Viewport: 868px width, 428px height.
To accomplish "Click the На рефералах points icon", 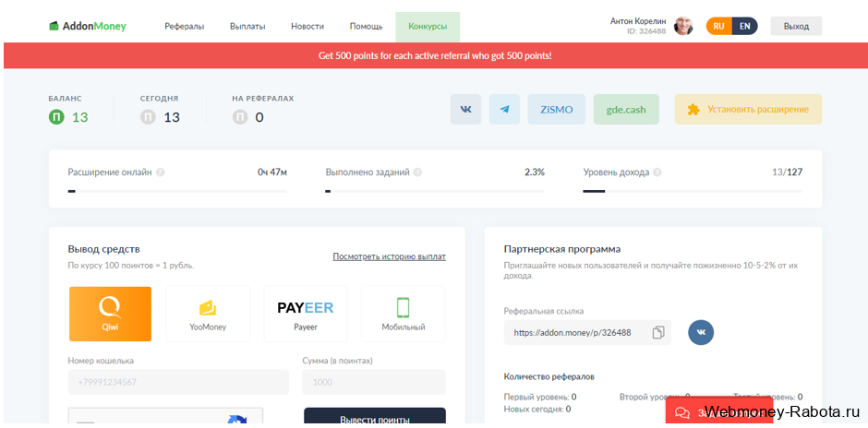I will (240, 117).
